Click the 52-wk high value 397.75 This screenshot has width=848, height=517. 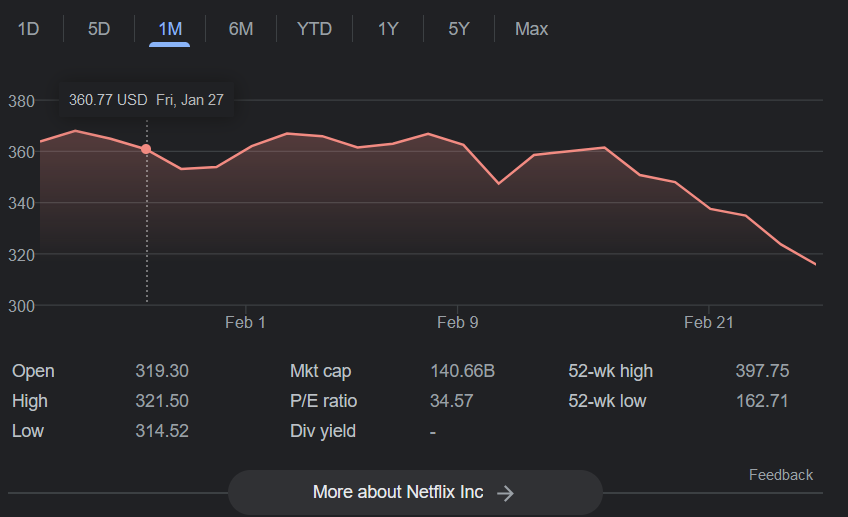pyautogui.click(x=762, y=371)
